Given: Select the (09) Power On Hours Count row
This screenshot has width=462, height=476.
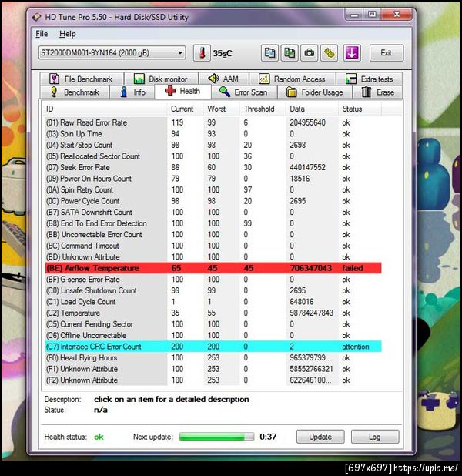Looking at the screenshot, I should pos(213,179).
